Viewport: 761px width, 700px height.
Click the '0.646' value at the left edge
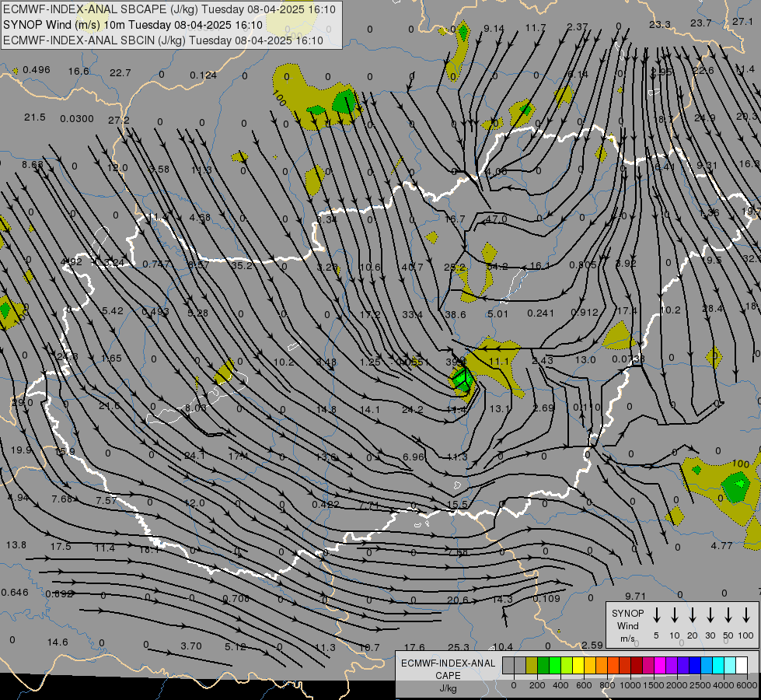coord(15,593)
